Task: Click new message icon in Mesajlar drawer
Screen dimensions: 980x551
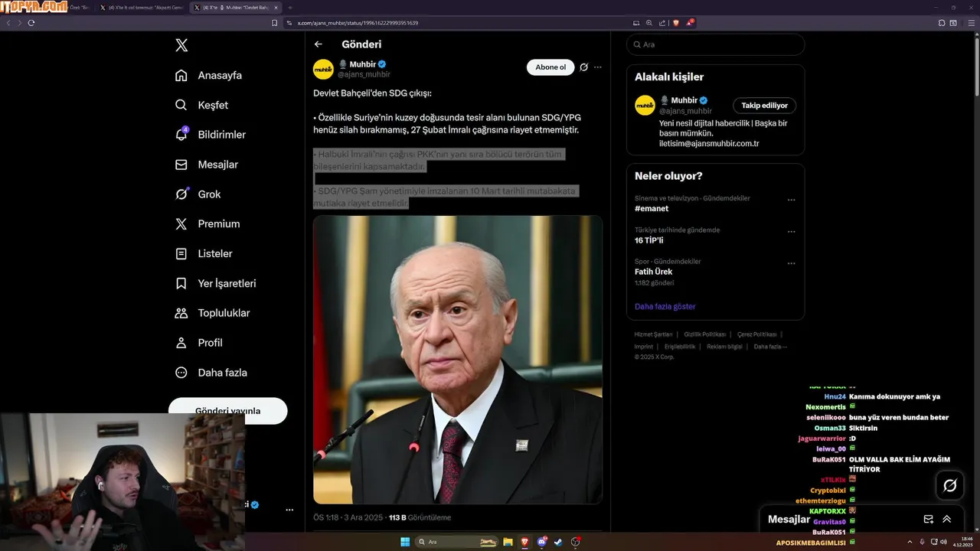Action: [928, 519]
